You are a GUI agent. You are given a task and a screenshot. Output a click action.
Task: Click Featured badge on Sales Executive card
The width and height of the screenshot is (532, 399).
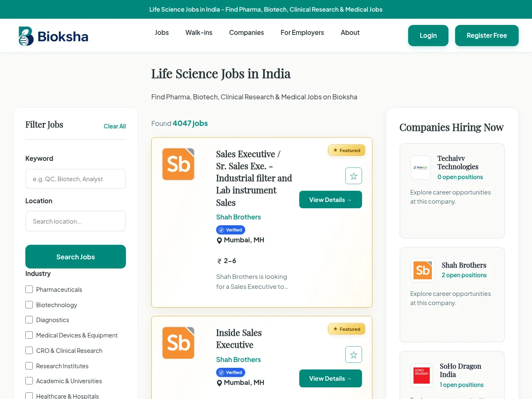click(347, 150)
